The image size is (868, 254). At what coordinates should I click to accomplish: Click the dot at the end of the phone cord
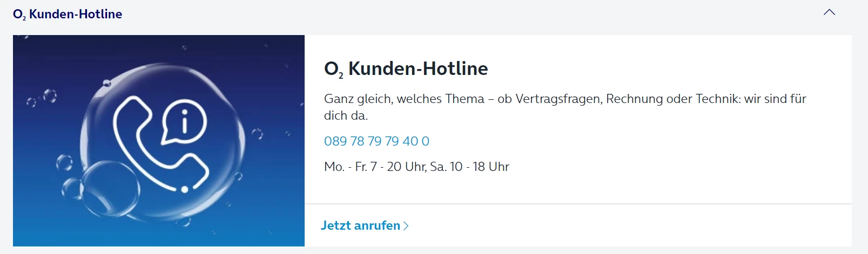point(185,189)
